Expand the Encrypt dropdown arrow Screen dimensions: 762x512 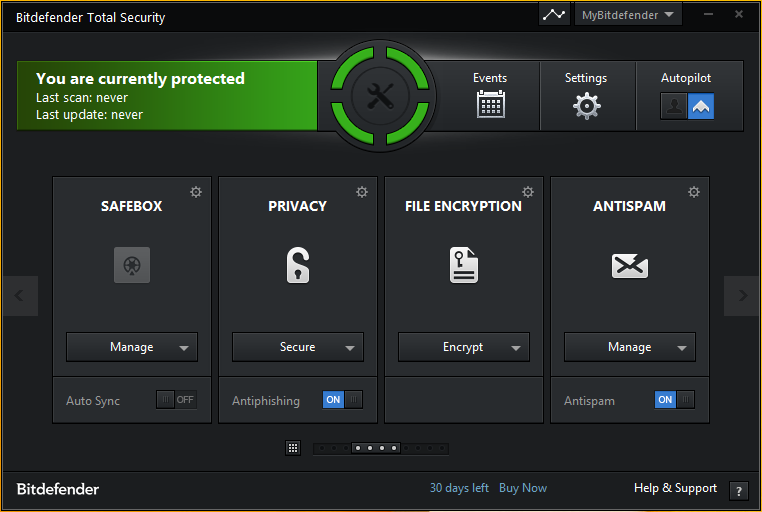pyautogui.click(x=516, y=348)
